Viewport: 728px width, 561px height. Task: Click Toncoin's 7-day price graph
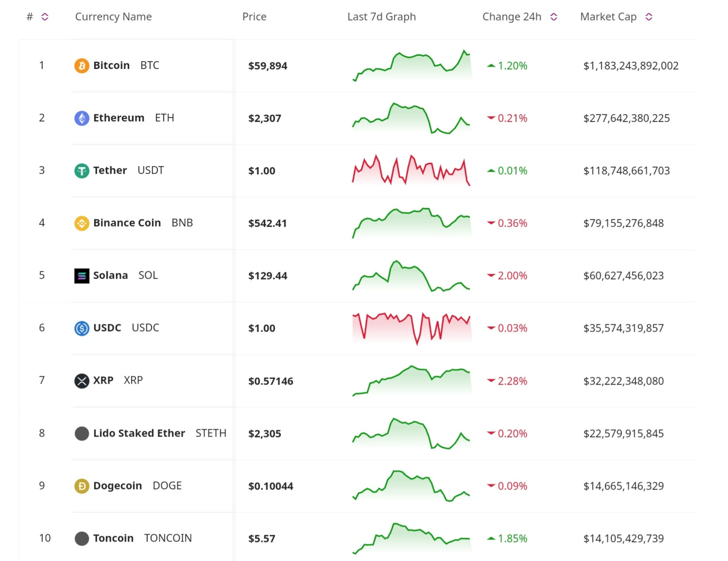click(412, 538)
